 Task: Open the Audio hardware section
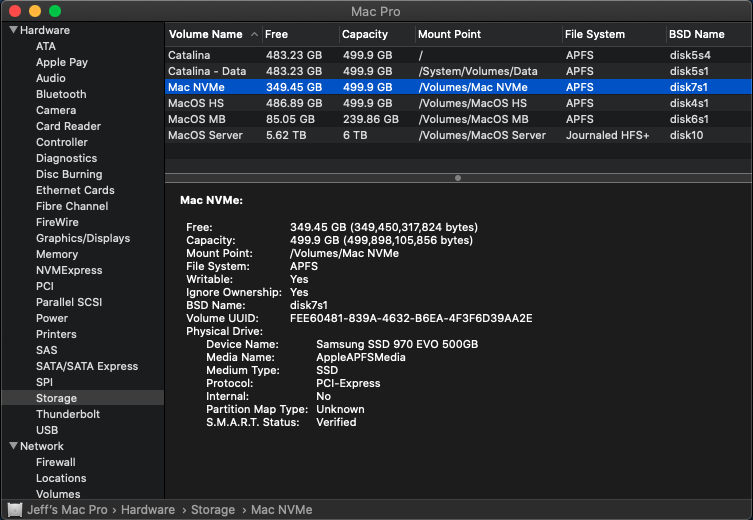(x=51, y=78)
